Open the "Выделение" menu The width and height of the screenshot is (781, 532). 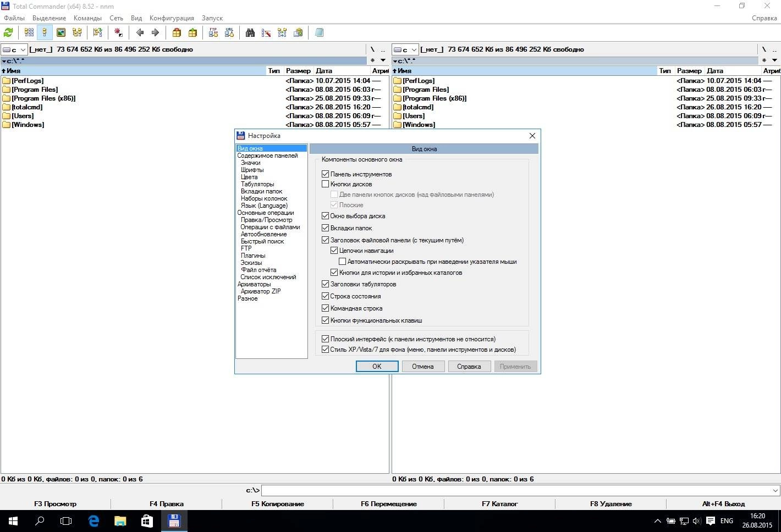pyautogui.click(x=49, y=18)
